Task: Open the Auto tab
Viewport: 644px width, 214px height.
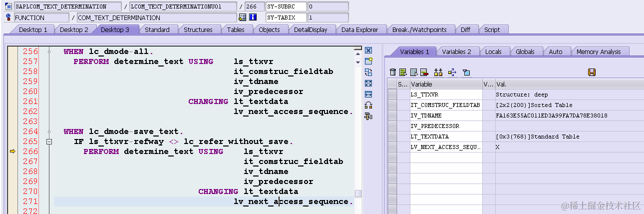Action: coord(556,51)
